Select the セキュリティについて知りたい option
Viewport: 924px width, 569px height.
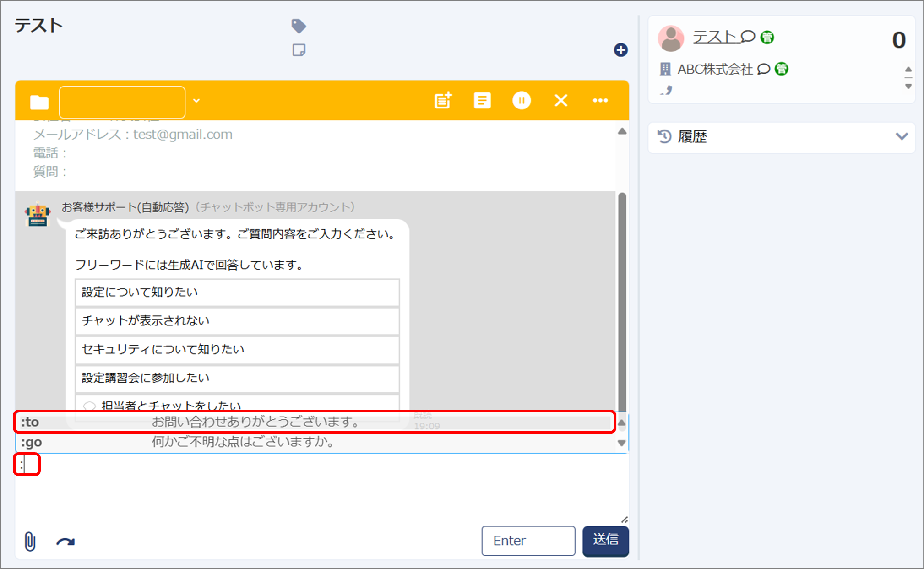point(237,349)
